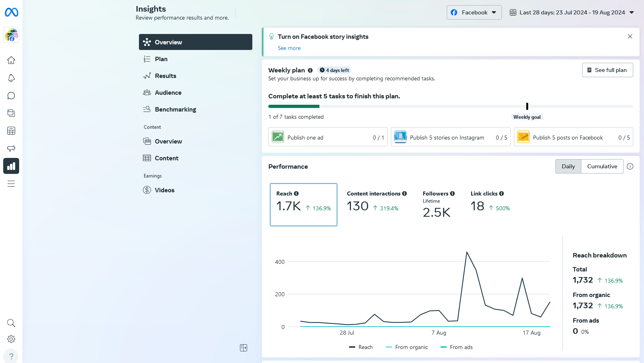Click the Followers info icon
Viewport: 644px width, 363px height.
point(452,193)
